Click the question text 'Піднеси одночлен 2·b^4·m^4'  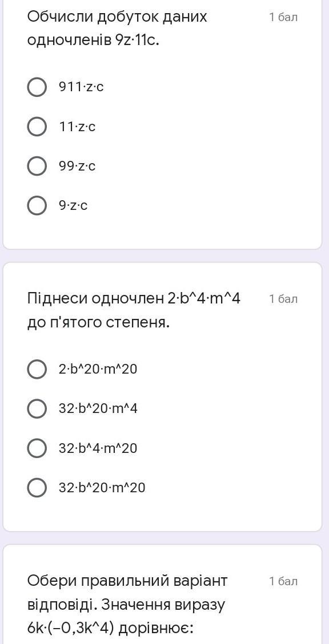tap(134, 310)
